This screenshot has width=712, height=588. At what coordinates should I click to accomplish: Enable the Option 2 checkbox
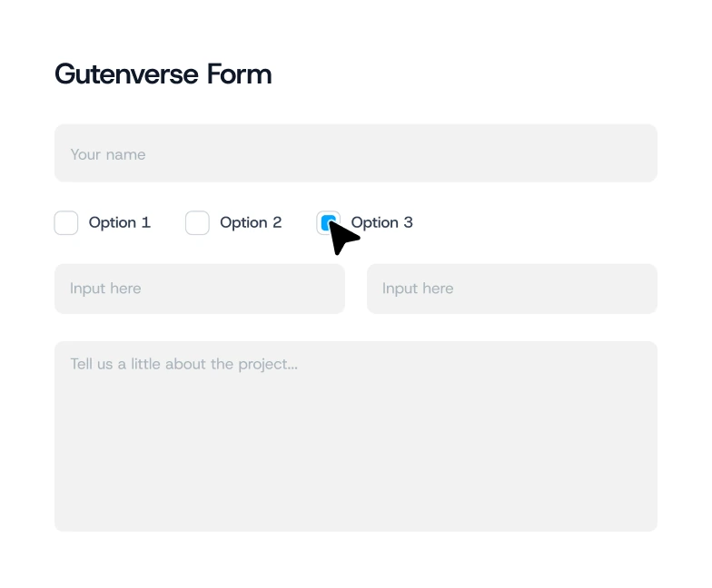point(197,222)
